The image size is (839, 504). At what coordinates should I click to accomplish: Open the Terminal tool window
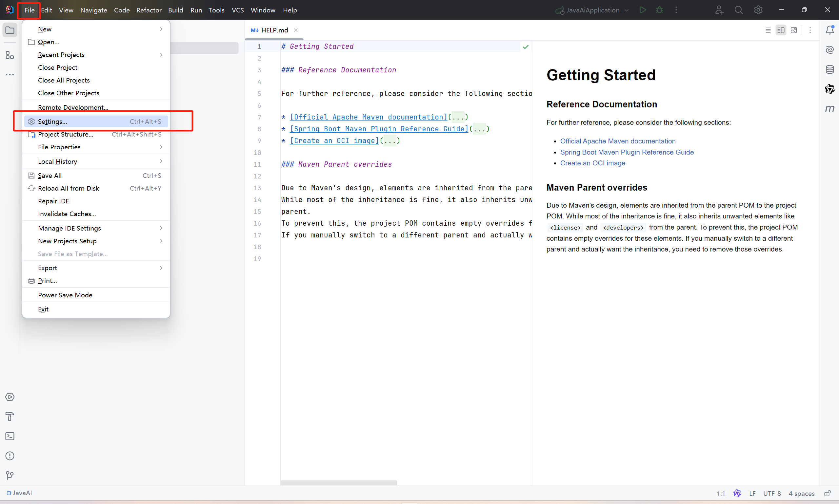(x=10, y=436)
